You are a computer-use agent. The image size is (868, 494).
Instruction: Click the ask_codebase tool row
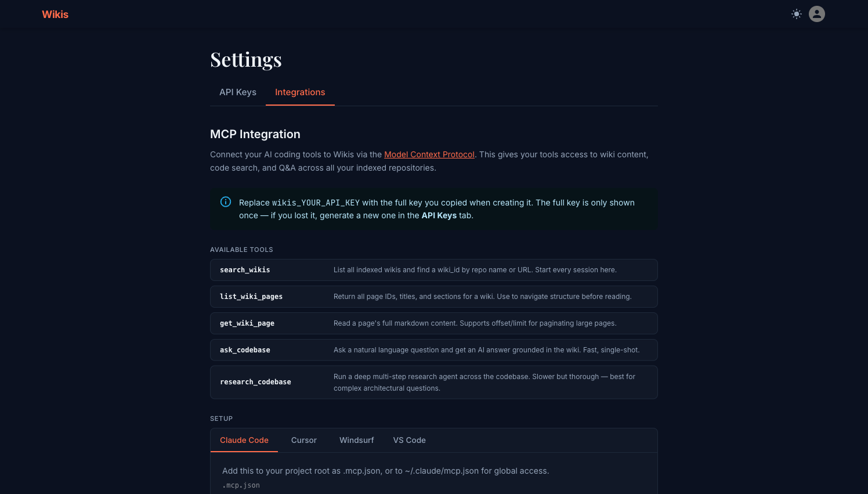433,350
